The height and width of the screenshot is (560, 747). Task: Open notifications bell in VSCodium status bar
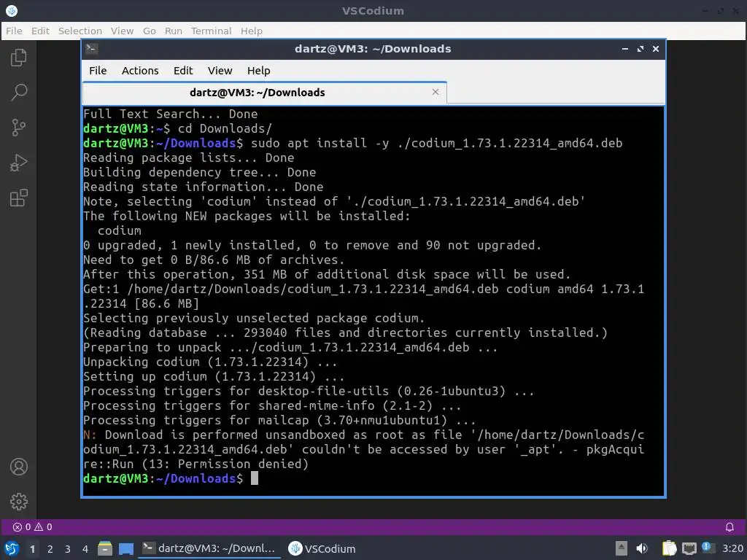(x=729, y=526)
